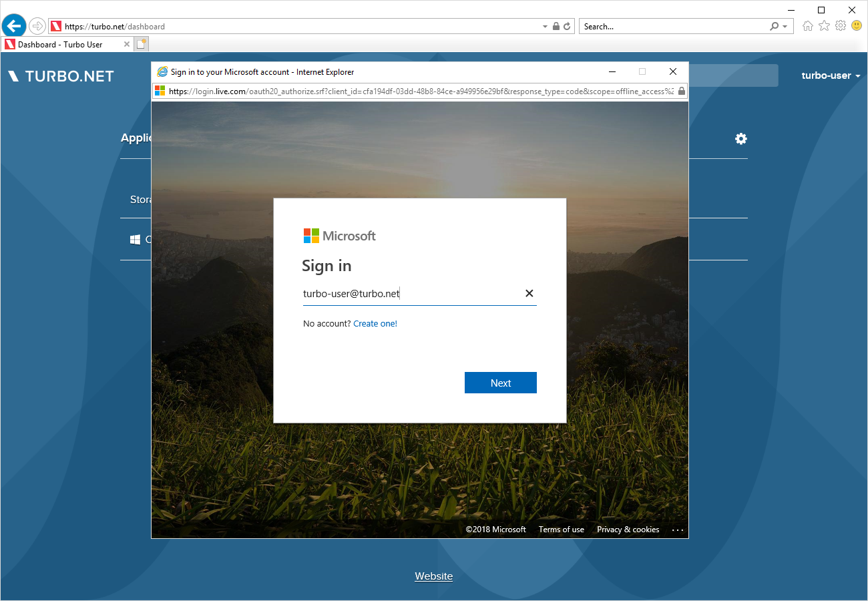This screenshot has height=601, width=868.
Task: Open a new browser tab
Action: [x=141, y=43]
